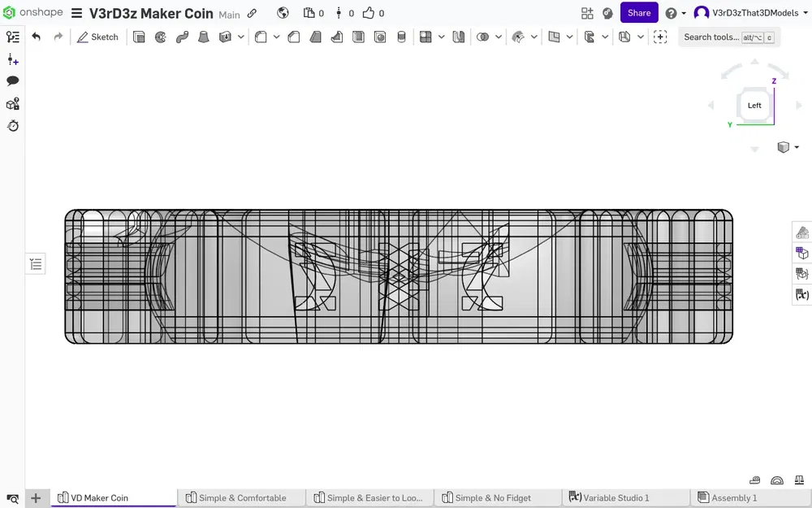Image resolution: width=812 pixels, height=508 pixels.
Task: Open the Fillet tool dropdown arrow
Action: [276, 37]
